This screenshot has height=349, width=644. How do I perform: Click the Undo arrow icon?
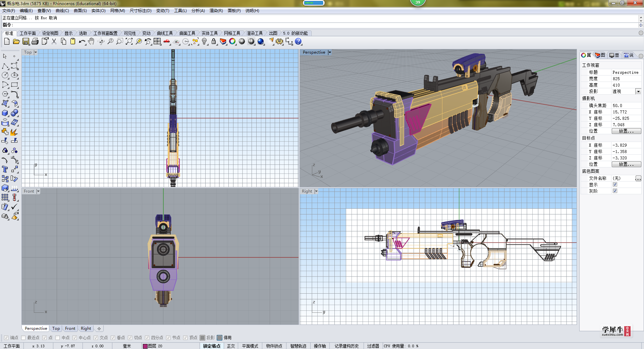(82, 41)
